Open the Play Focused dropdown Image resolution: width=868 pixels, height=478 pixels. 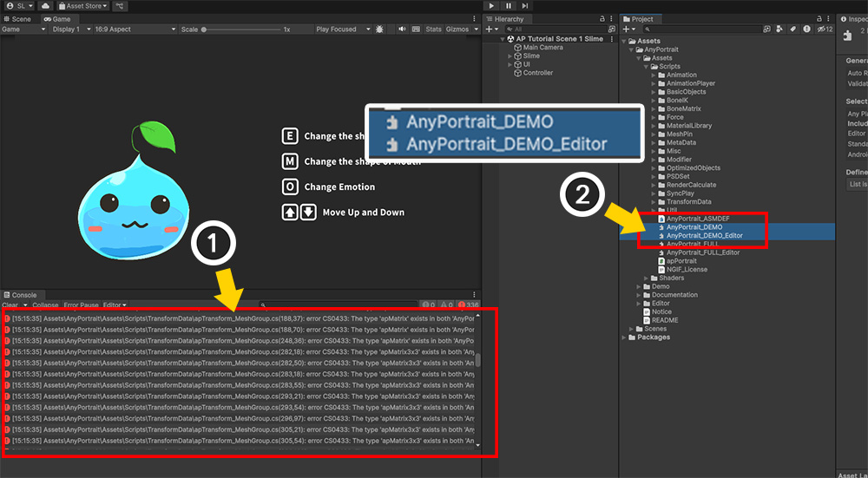(x=343, y=29)
